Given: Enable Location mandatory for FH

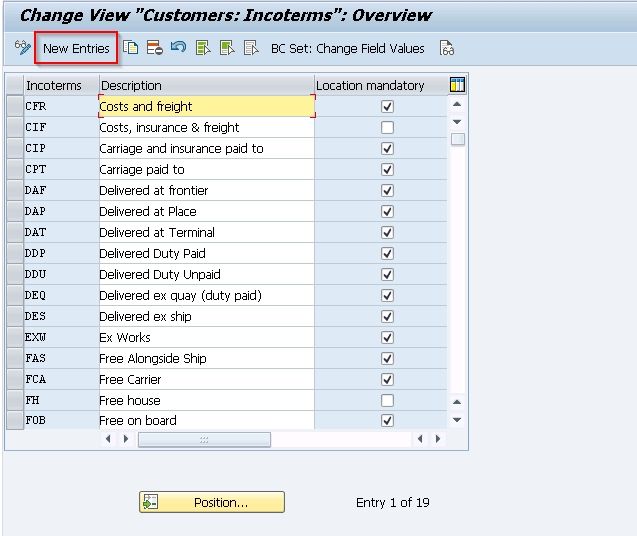Looking at the screenshot, I should click(x=387, y=400).
